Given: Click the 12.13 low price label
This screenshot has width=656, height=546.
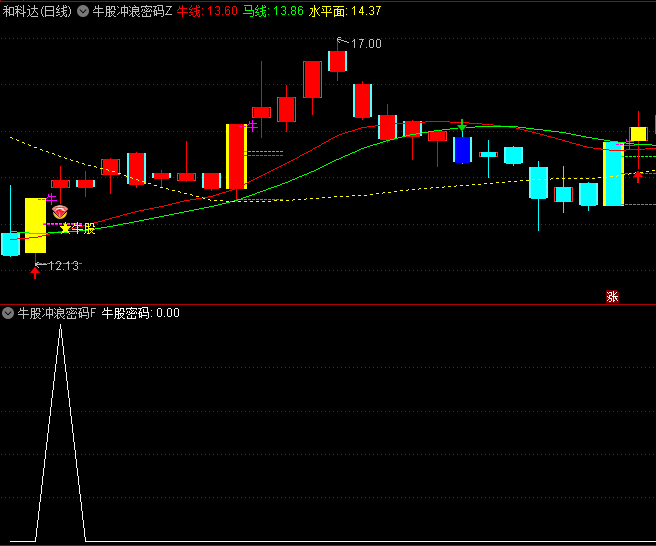Looking at the screenshot, I should (63, 266).
